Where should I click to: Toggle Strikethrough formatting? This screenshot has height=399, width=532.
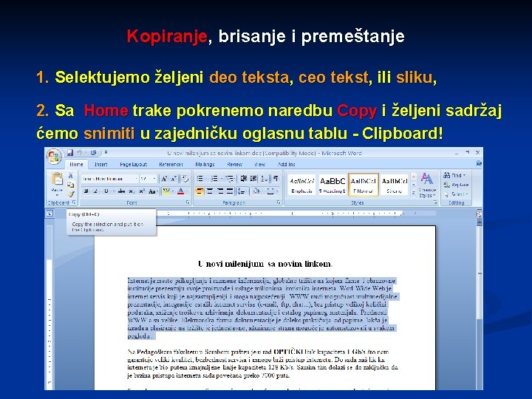[x=121, y=191]
